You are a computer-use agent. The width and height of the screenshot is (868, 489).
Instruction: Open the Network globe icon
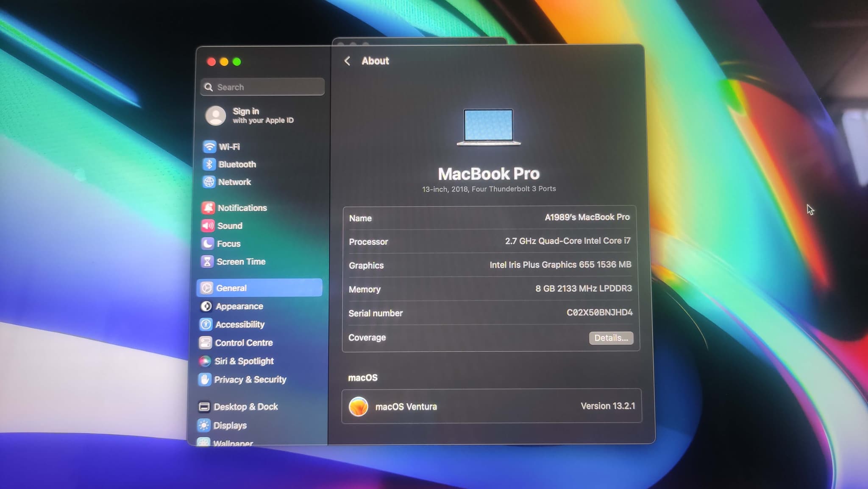tap(209, 182)
